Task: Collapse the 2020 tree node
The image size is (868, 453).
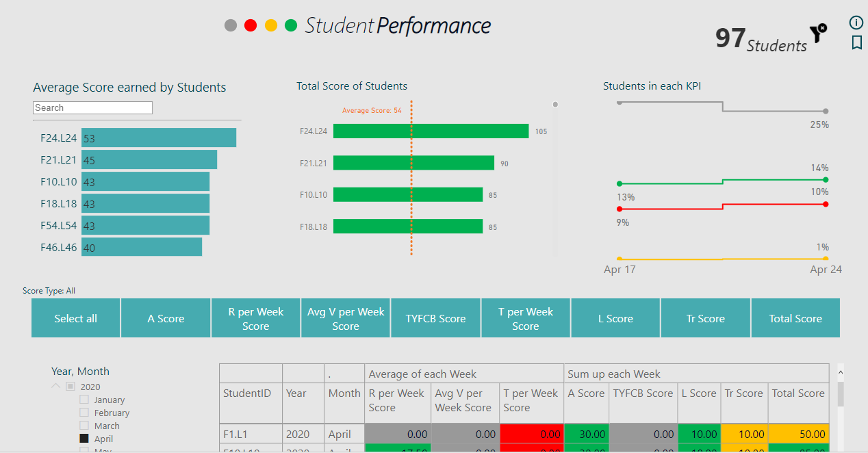Action: coord(55,386)
